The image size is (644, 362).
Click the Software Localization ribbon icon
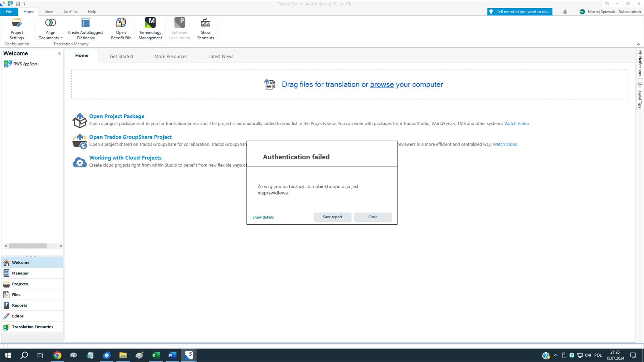180,23
